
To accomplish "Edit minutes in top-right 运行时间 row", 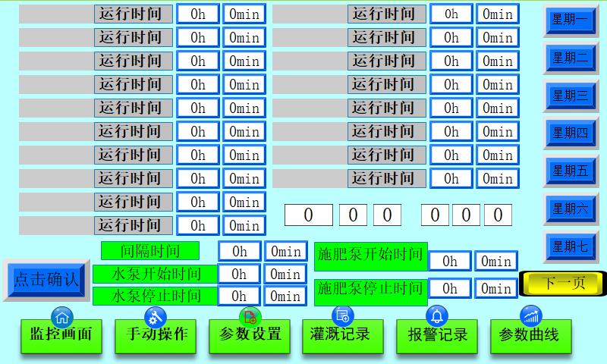I will coord(498,14).
